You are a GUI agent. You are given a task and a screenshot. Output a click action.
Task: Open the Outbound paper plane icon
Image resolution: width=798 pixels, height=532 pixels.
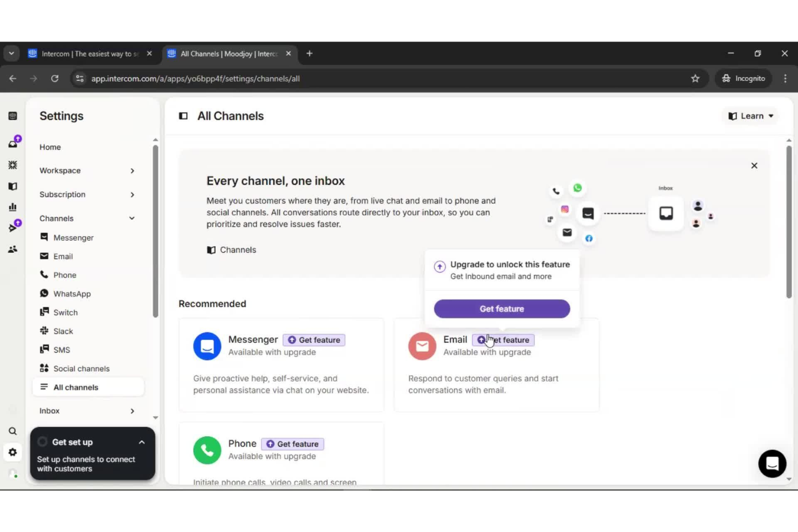tap(13, 227)
